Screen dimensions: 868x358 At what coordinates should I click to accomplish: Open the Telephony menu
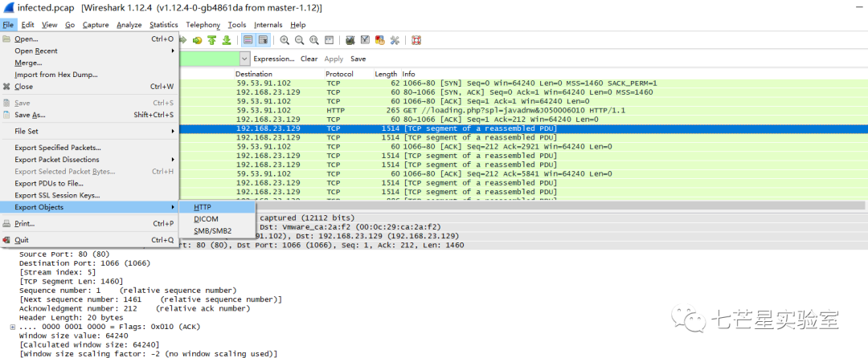pyautogui.click(x=203, y=25)
